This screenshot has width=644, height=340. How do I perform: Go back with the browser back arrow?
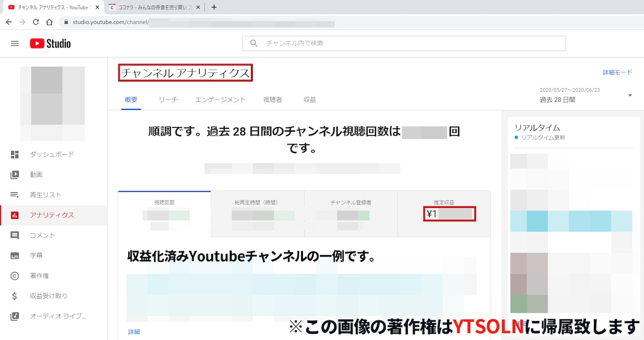(8, 22)
